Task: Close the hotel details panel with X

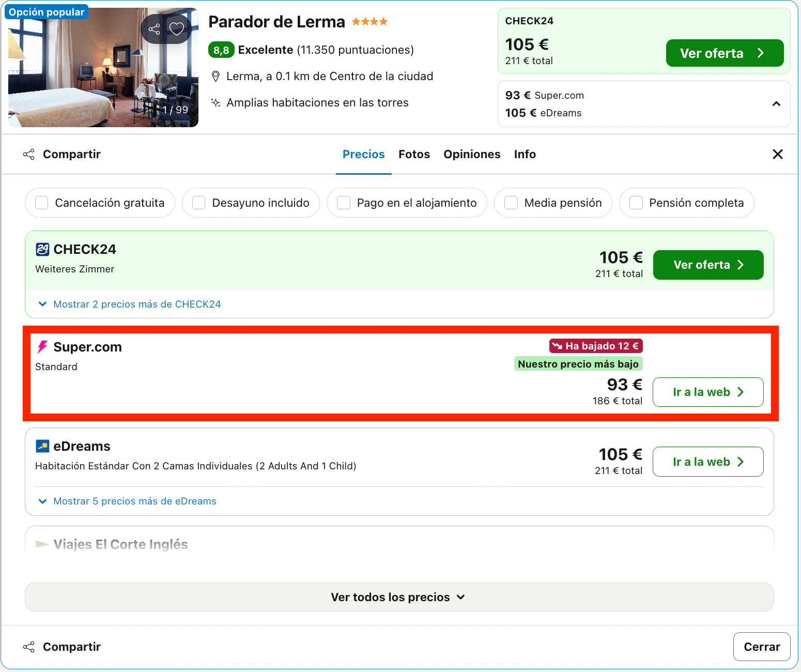Action: point(777,154)
